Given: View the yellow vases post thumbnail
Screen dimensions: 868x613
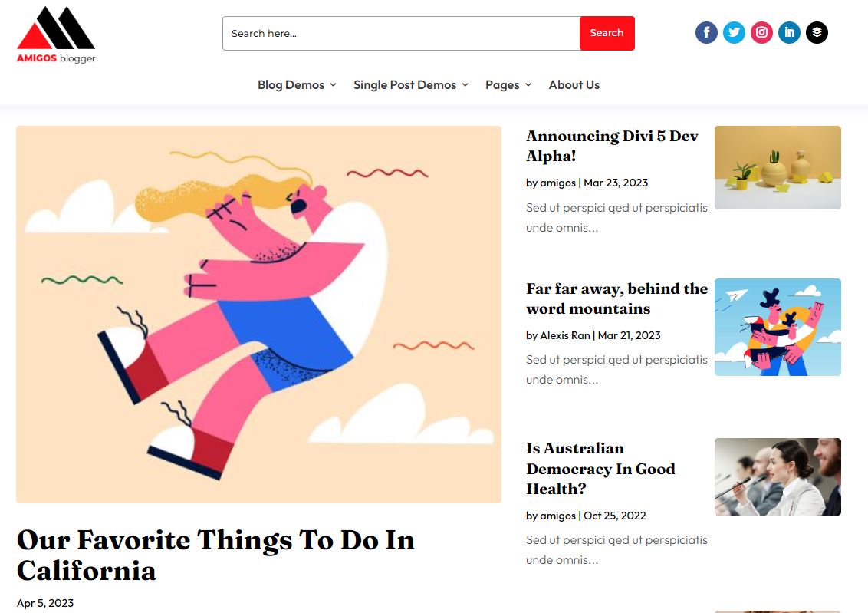Looking at the screenshot, I should pos(778,167).
